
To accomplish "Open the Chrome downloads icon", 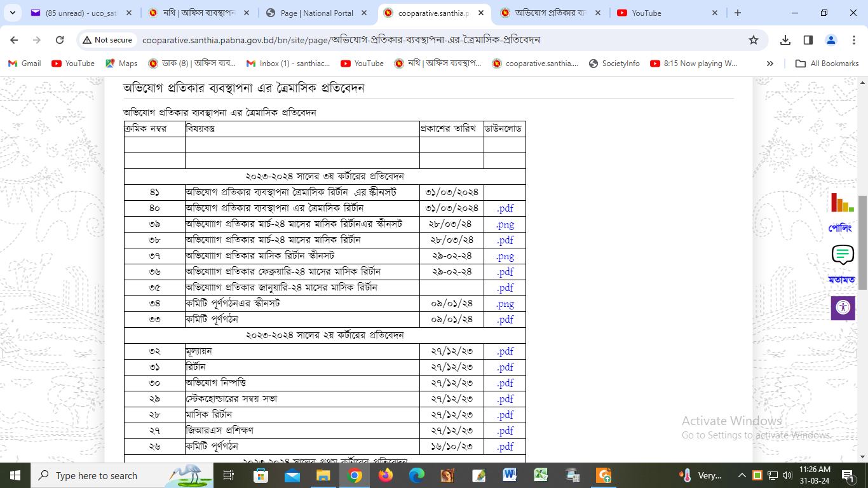I will 785,40.
